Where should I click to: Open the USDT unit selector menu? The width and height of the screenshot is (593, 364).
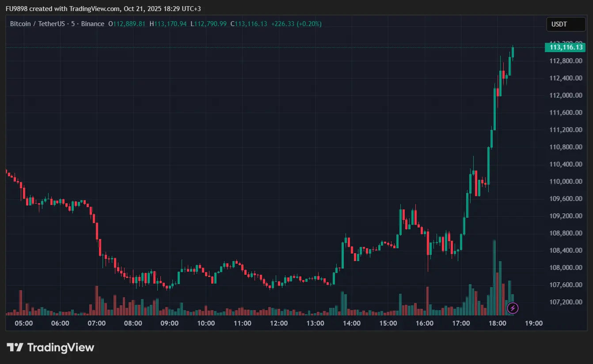point(566,24)
